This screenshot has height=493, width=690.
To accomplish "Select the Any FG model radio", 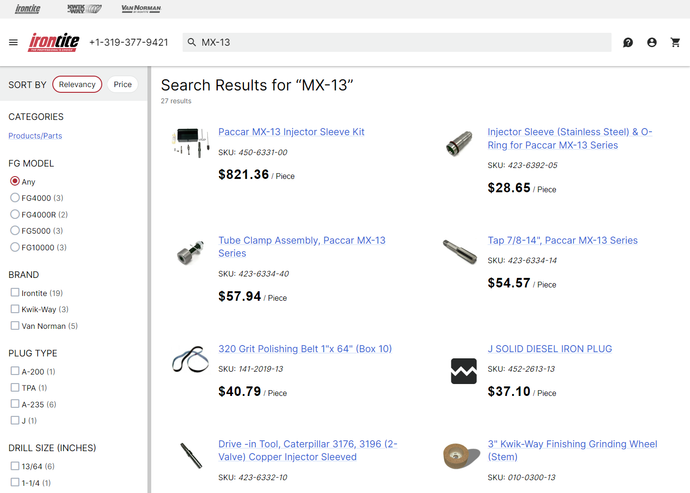I will [x=15, y=181].
